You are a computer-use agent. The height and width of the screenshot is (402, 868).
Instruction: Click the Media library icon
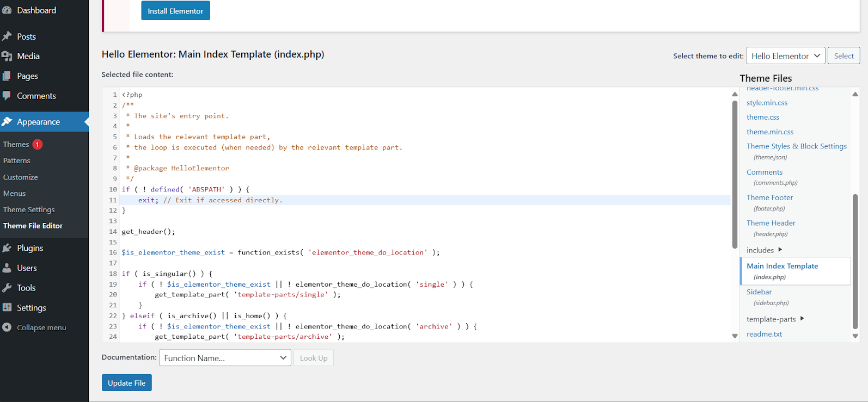click(x=7, y=56)
